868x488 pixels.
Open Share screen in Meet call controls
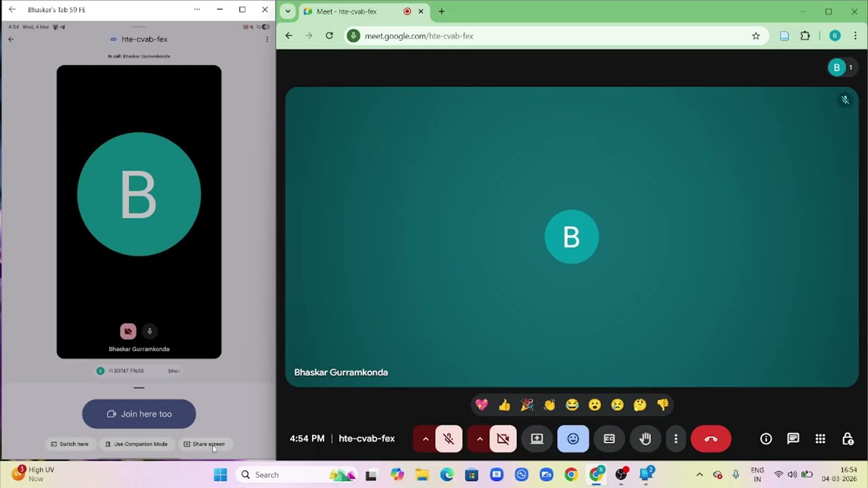[537, 439]
